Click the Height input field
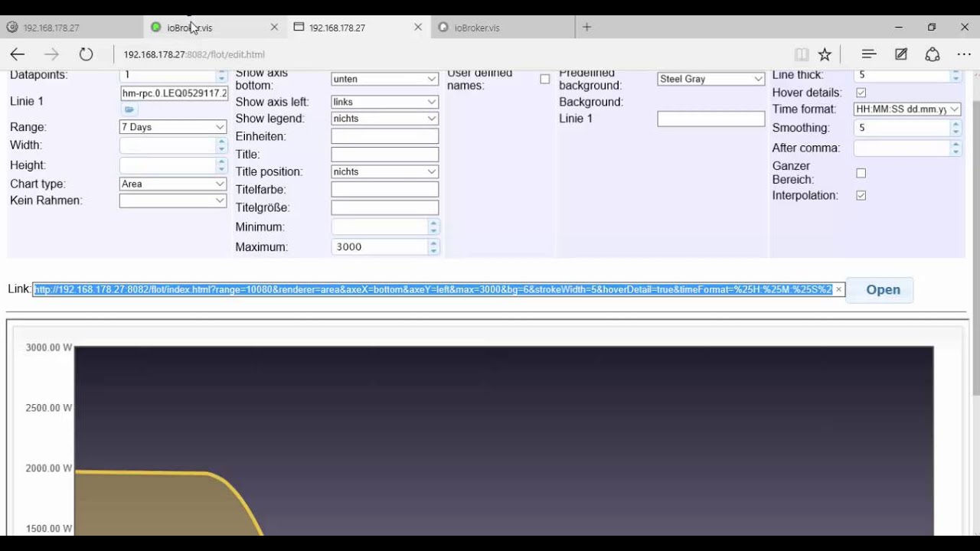 [x=168, y=165]
